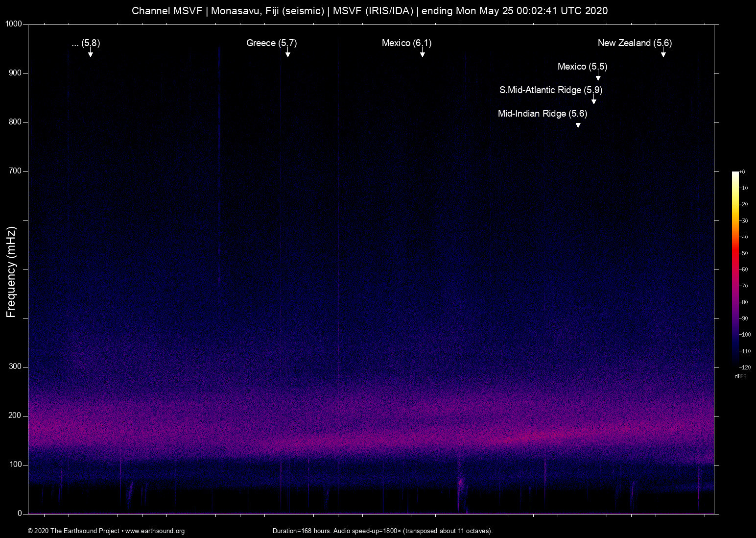Select the 300 frequency axis tick label
Image resolution: width=756 pixels, height=538 pixels.
pyautogui.click(x=15, y=367)
